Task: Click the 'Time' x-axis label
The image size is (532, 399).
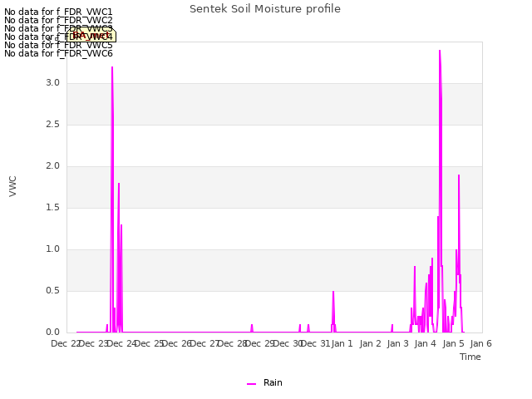Action: (470, 357)
